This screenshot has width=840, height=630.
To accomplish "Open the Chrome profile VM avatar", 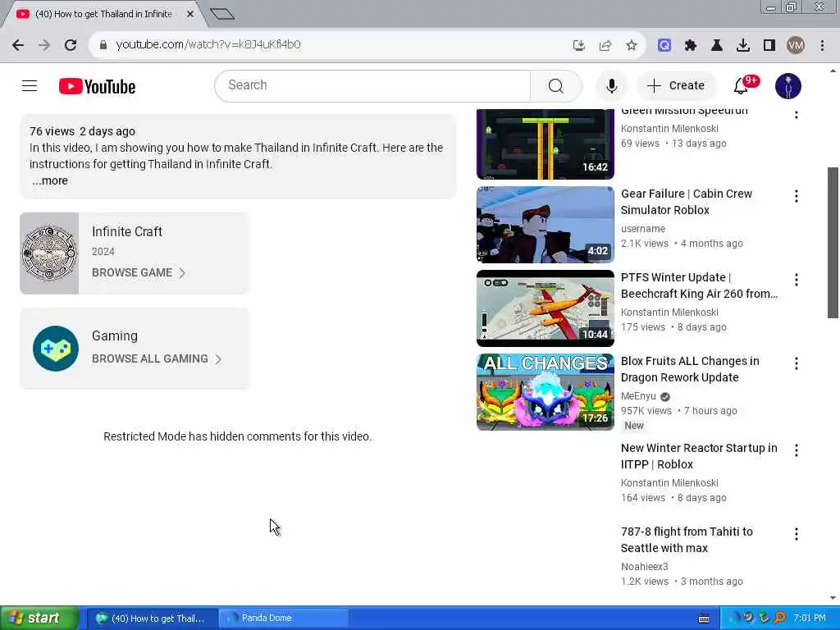I will [796, 45].
